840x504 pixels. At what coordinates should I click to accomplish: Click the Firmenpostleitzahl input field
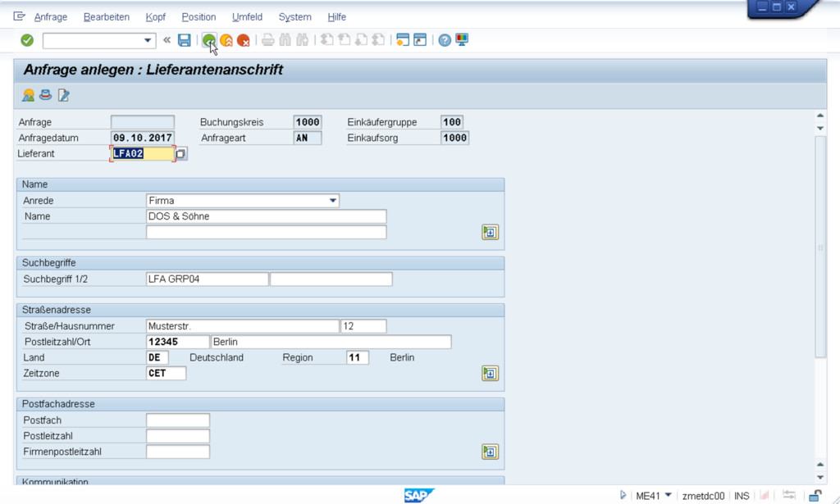pos(178,452)
